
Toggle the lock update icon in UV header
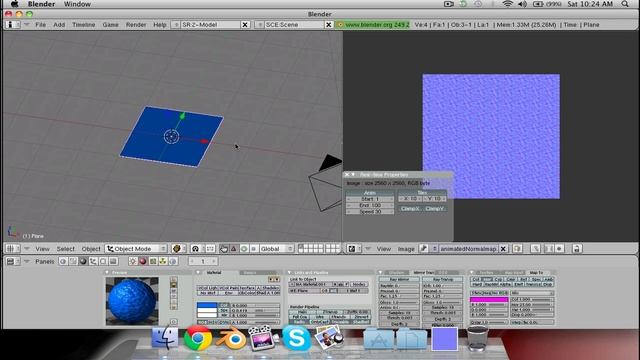tap(577, 249)
